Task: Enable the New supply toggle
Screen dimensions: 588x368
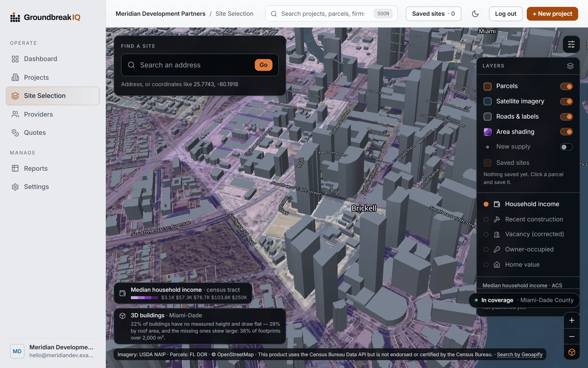Action: pos(566,147)
